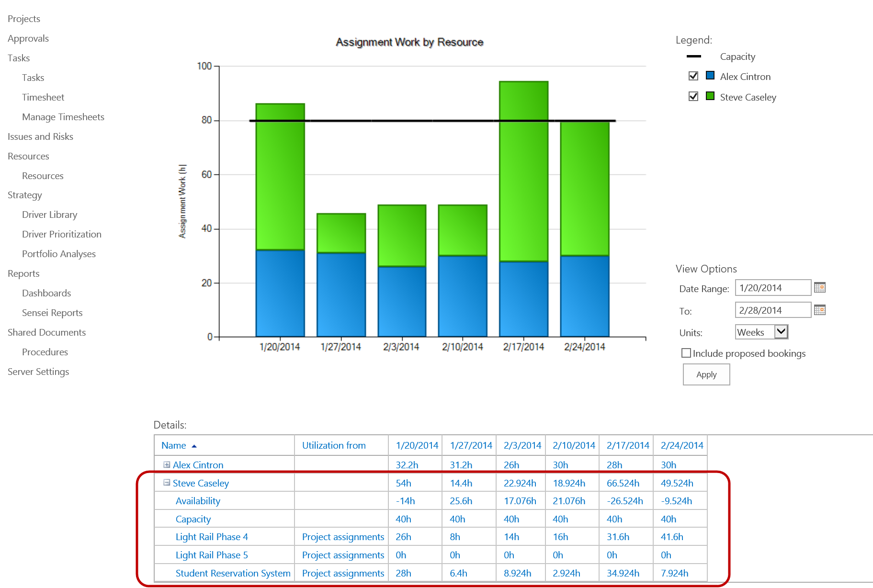Click the -26.524h availability cell
Screen dimensions: 873x588
pos(625,501)
